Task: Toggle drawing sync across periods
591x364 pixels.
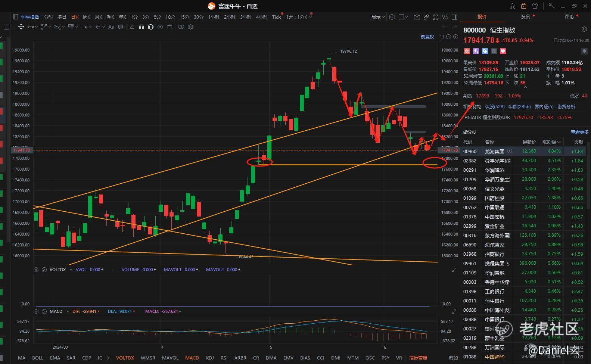Action: (x=151, y=27)
